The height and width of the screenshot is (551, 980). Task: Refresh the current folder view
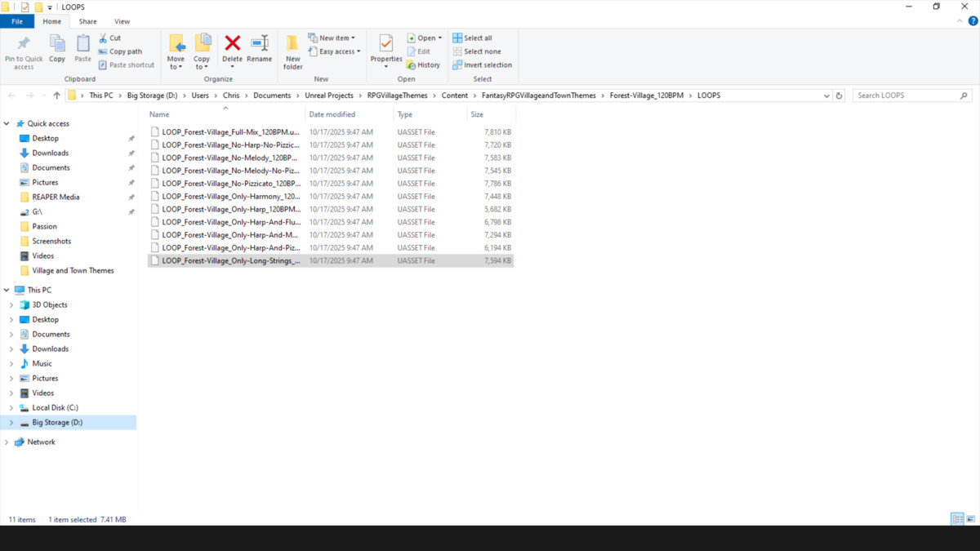[x=840, y=95]
